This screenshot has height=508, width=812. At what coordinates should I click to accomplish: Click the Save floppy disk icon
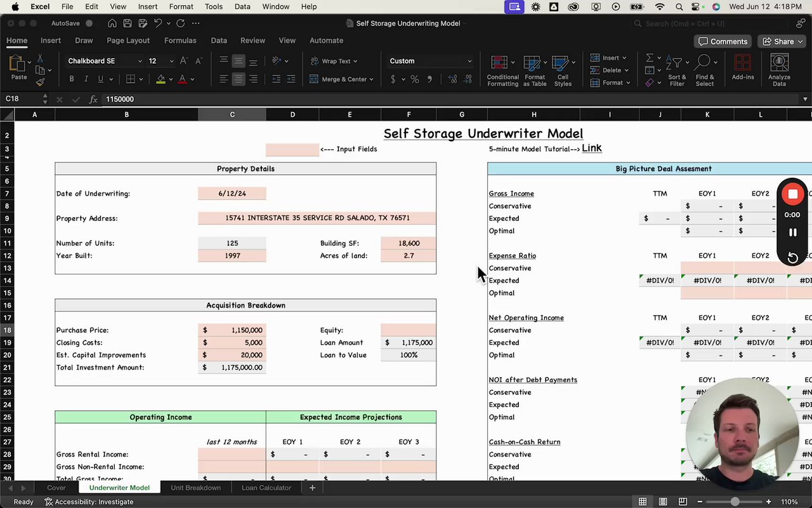[128, 23]
